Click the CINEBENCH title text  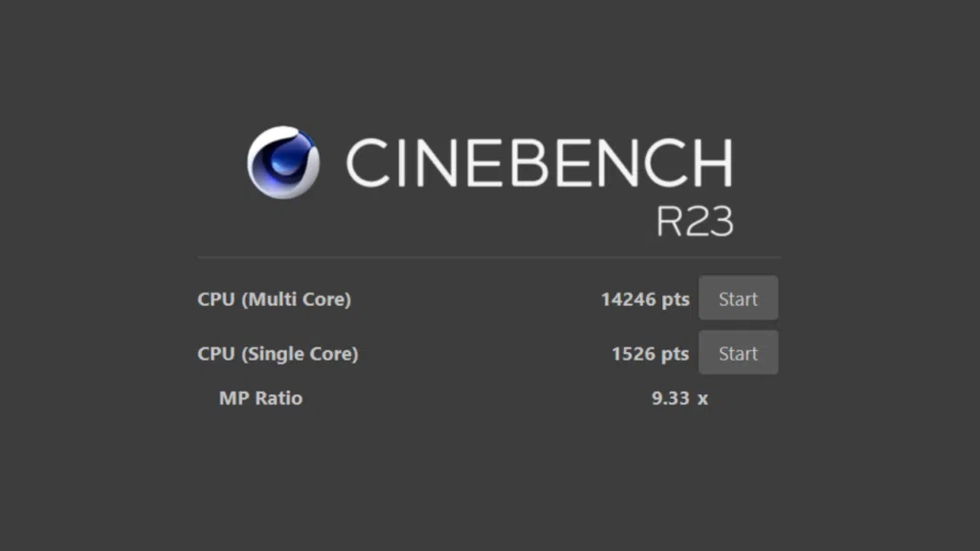539,164
